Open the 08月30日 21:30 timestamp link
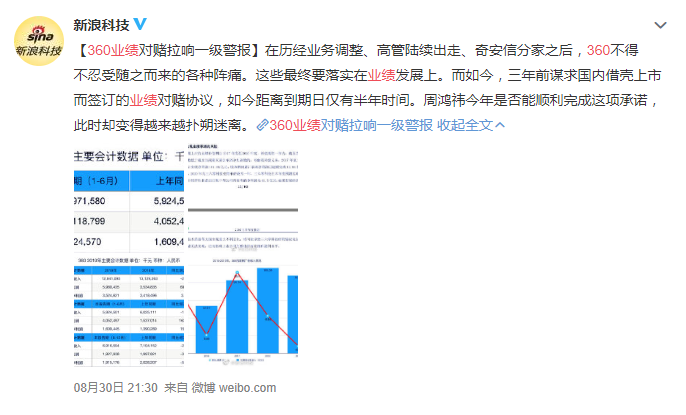 pyautogui.click(x=116, y=388)
